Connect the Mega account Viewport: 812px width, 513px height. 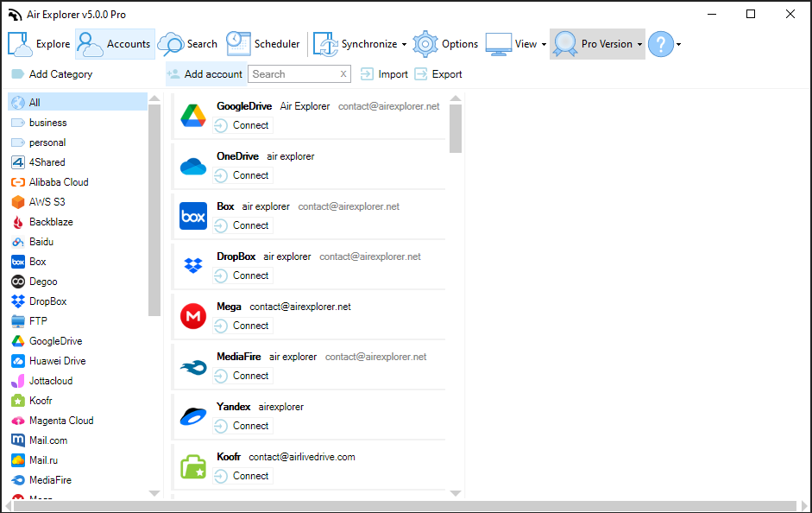pyautogui.click(x=242, y=326)
